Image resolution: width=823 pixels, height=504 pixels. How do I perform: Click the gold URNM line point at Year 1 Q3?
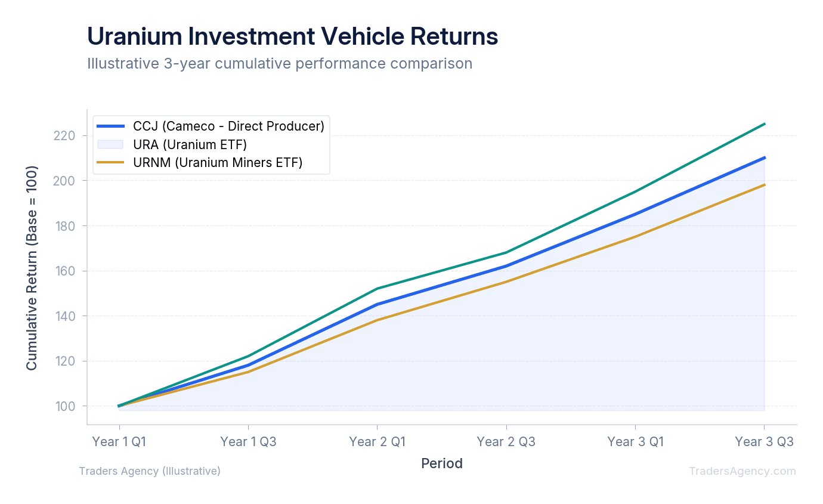pos(248,372)
